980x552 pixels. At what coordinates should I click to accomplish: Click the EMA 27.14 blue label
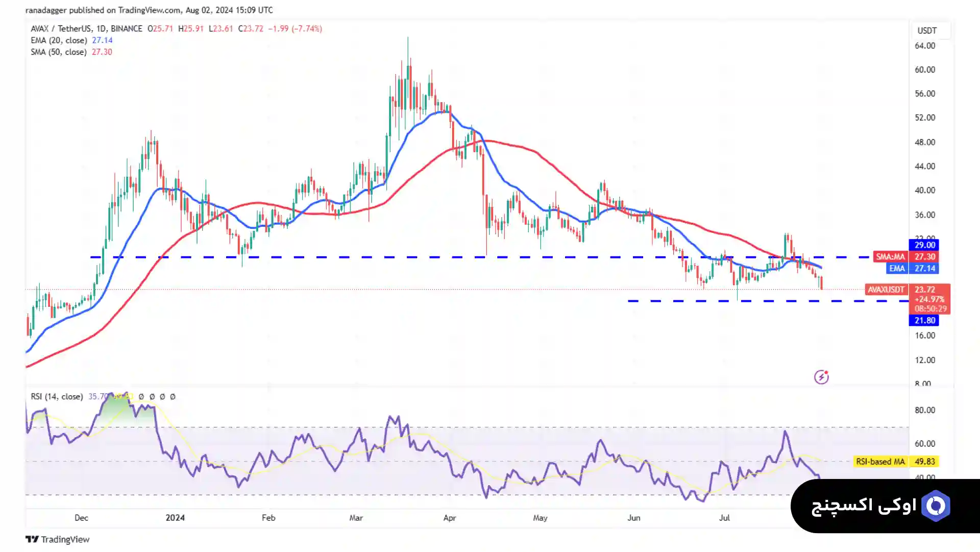pos(913,269)
